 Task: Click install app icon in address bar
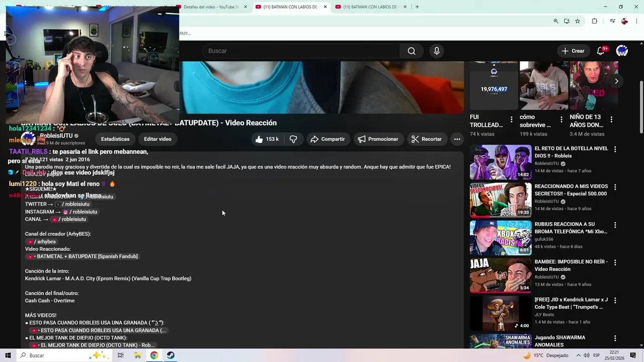[567, 21]
